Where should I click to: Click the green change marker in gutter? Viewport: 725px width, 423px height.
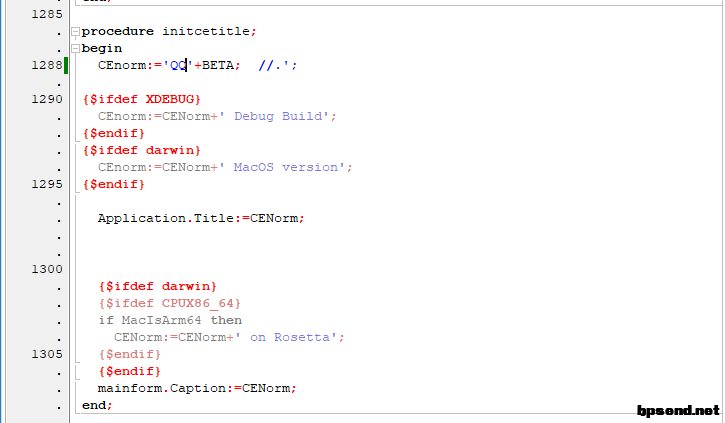[x=66, y=65]
